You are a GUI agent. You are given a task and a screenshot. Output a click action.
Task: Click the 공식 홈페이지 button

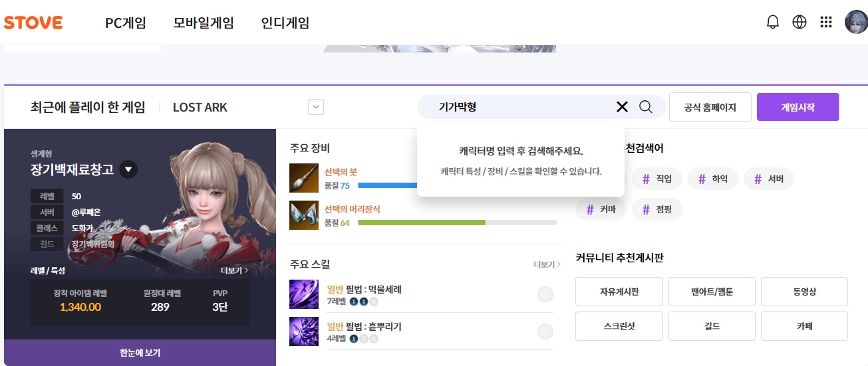coord(710,107)
